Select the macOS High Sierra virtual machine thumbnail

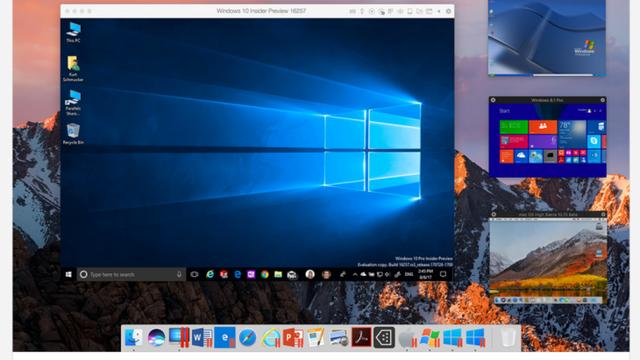point(548,258)
